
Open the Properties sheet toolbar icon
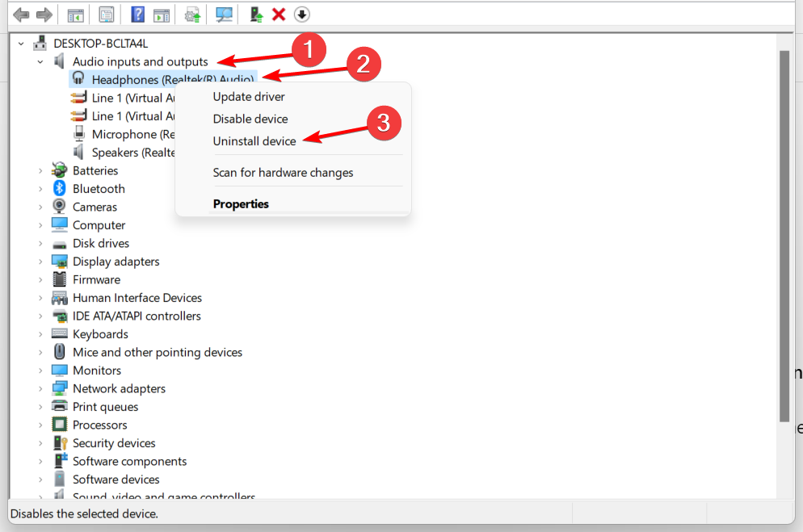pos(107,15)
